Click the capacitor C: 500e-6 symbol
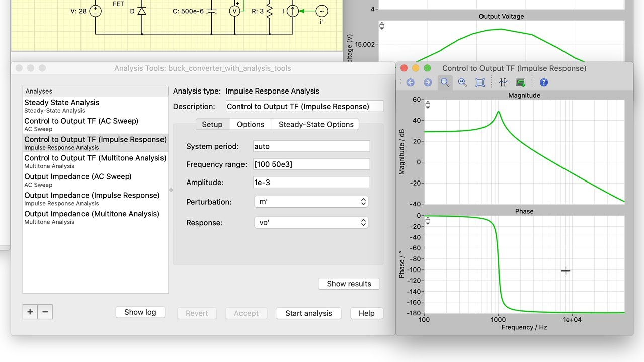 coord(212,11)
